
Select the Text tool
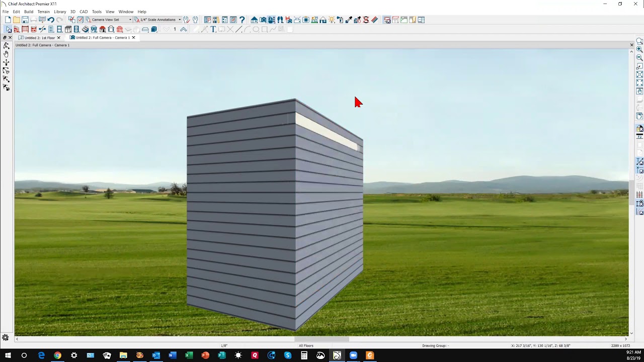pos(213,29)
